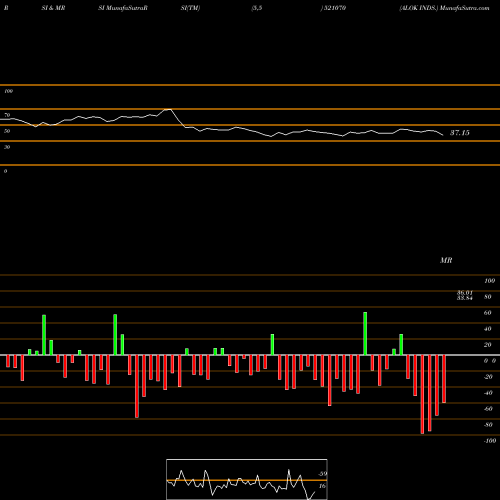Select the MR axis label 60
This screenshot has height=500, width=500.
coord(488,313)
